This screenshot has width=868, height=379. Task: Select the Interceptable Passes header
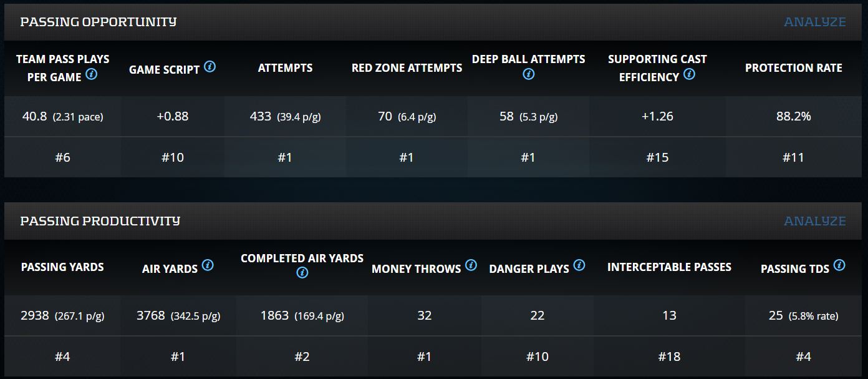669,267
